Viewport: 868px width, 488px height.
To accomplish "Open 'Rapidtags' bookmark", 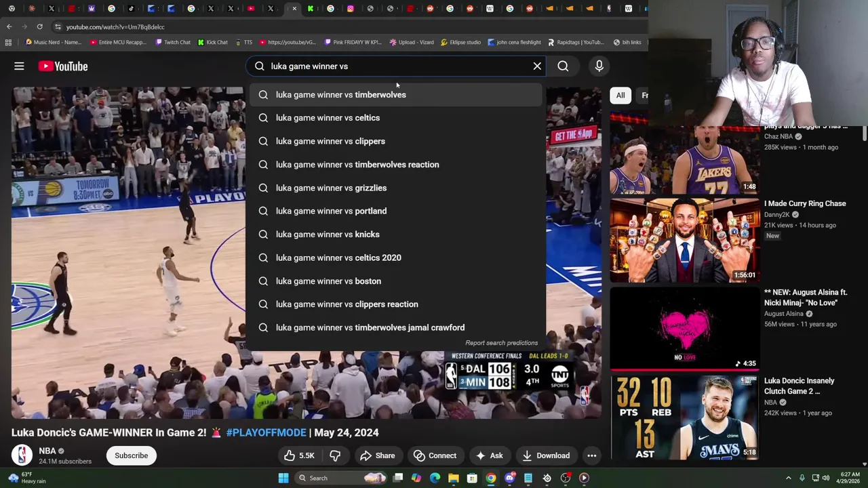I will [576, 42].
